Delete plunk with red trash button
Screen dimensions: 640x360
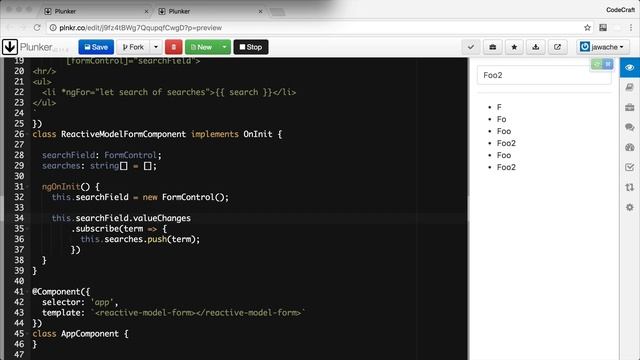click(x=173, y=47)
